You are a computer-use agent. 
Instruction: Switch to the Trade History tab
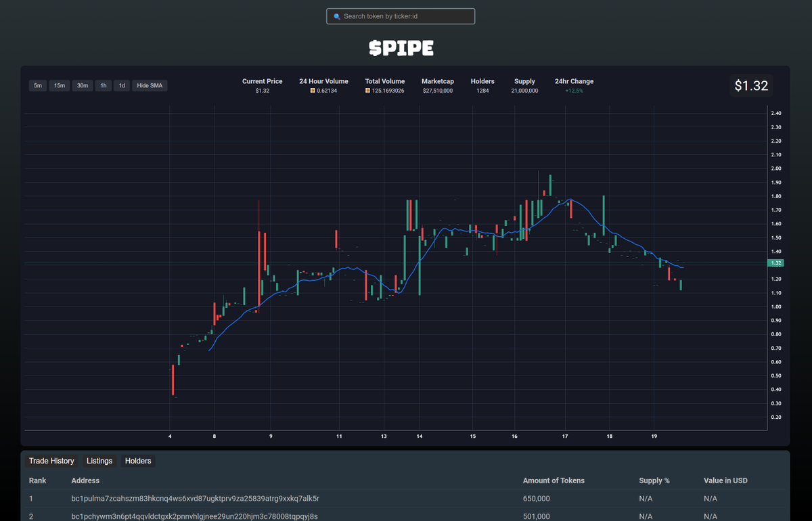(51, 461)
